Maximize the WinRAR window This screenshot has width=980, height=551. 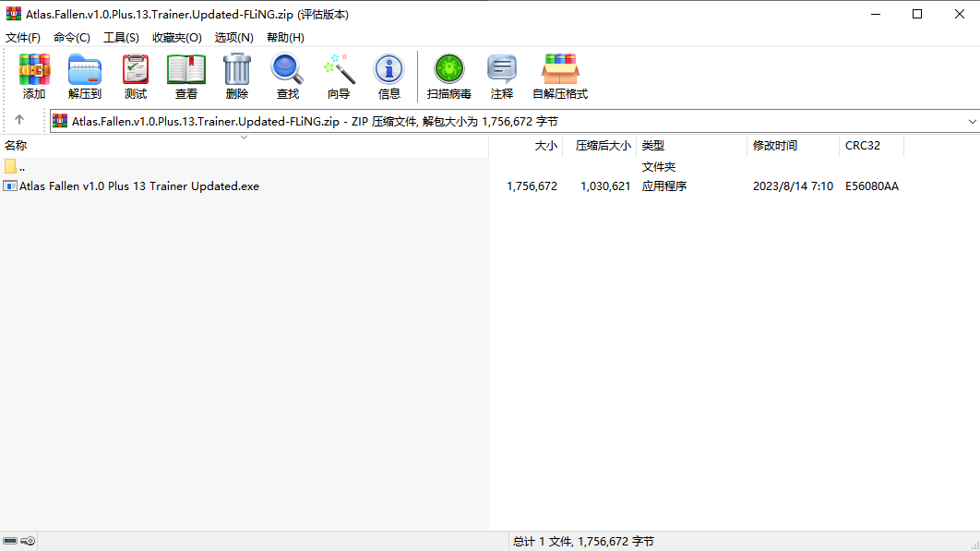[x=917, y=14]
